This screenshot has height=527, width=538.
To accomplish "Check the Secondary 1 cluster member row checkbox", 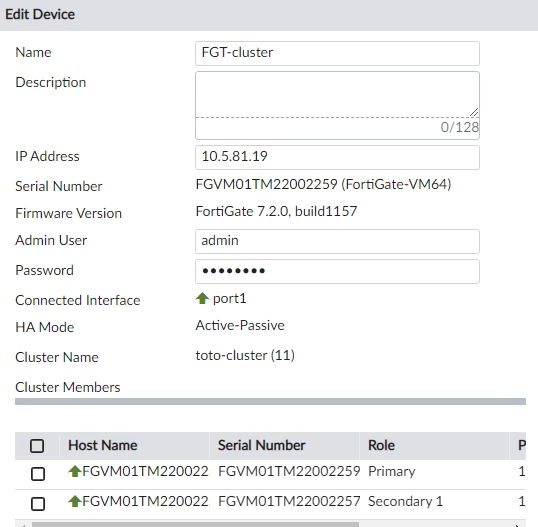I will (x=38, y=504).
